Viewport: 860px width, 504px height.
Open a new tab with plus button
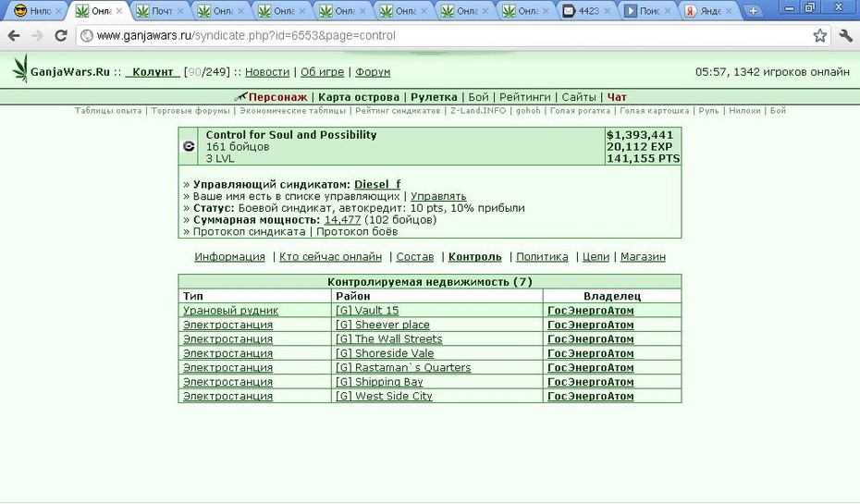(753, 10)
